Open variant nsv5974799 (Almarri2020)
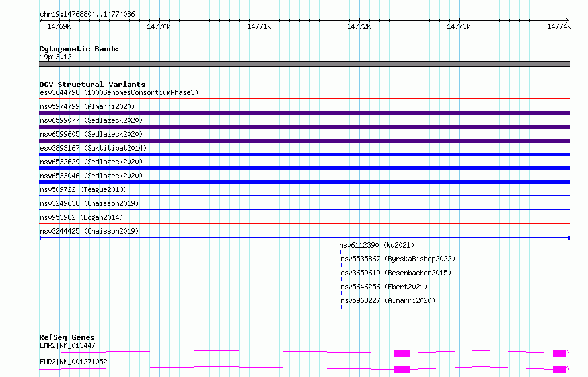This screenshot has width=588, height=377. pyautogui.click(x=87, y=106)
